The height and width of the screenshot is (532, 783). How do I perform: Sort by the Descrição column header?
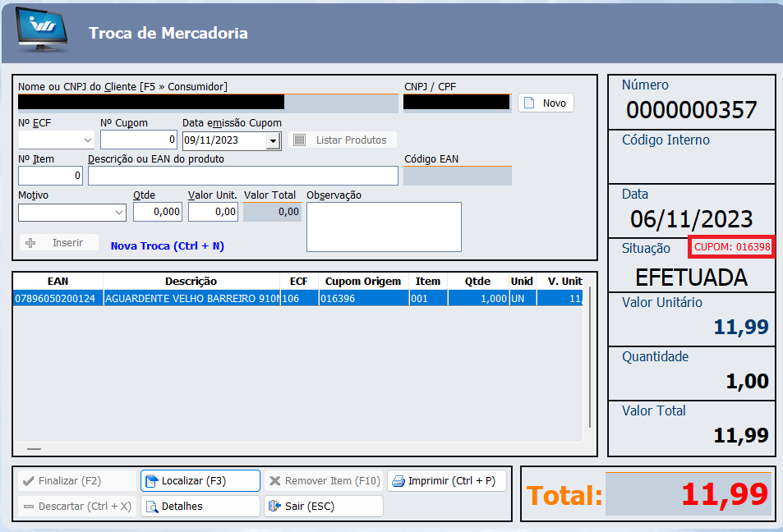coord(191,281)
